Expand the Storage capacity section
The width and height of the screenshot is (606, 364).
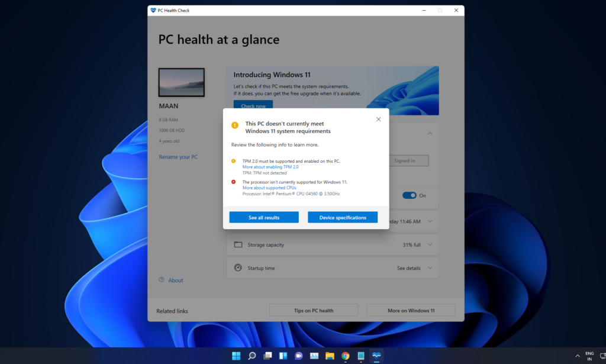pyautogui.click(x=430, y=244)
